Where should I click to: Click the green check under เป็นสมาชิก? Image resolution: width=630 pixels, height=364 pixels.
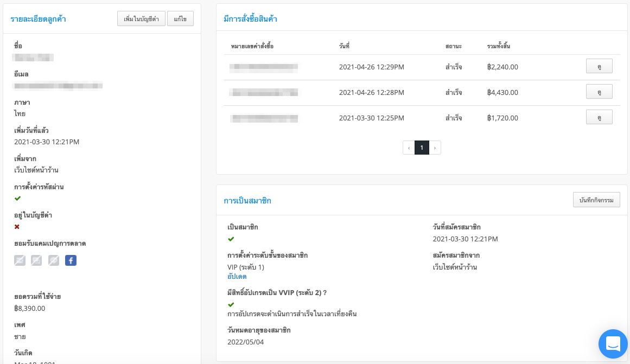(231, 239)
